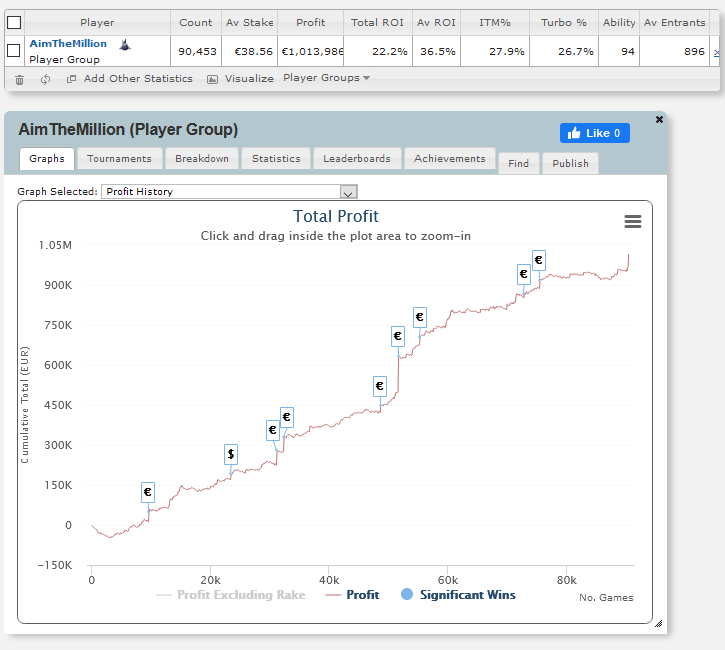Screen dimensions: 725x650
Task: Sort by the Ability column header
Action: point(619,22)
